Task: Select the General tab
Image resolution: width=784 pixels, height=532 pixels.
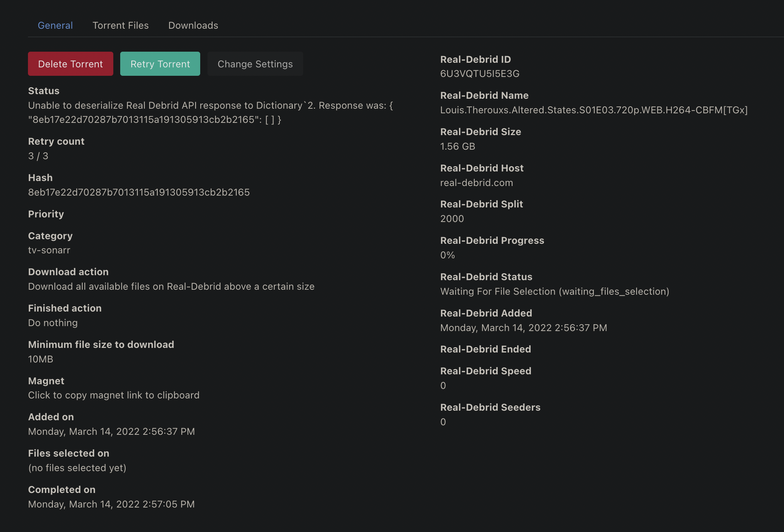Action: coord(55,25)
